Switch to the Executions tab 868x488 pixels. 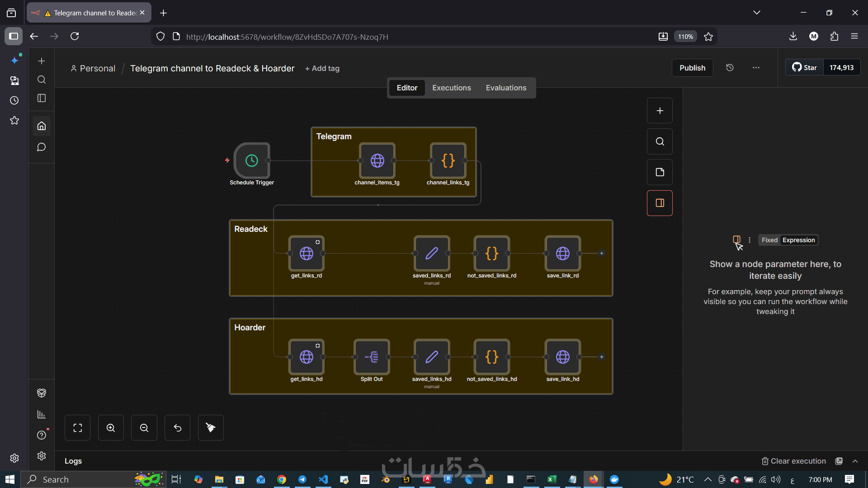point(451,88)
